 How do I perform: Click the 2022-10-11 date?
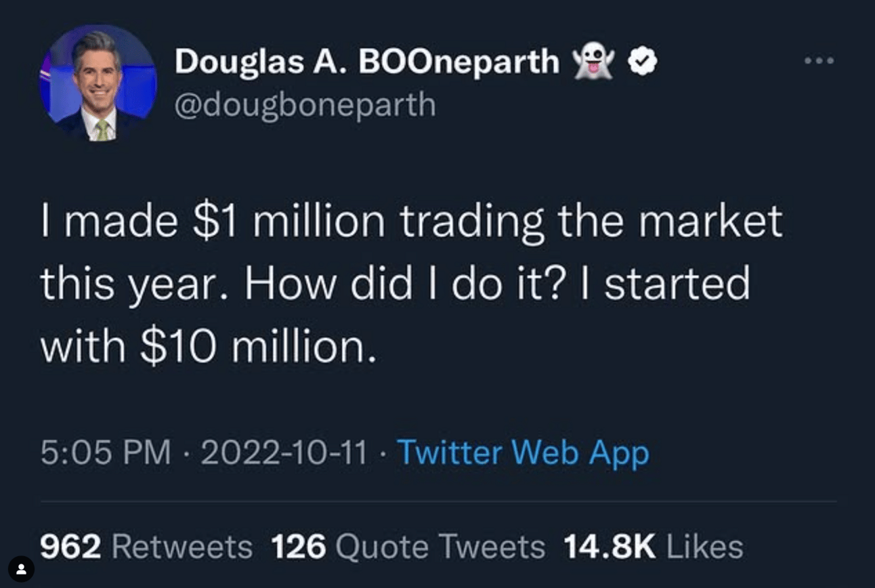point(284,453)
